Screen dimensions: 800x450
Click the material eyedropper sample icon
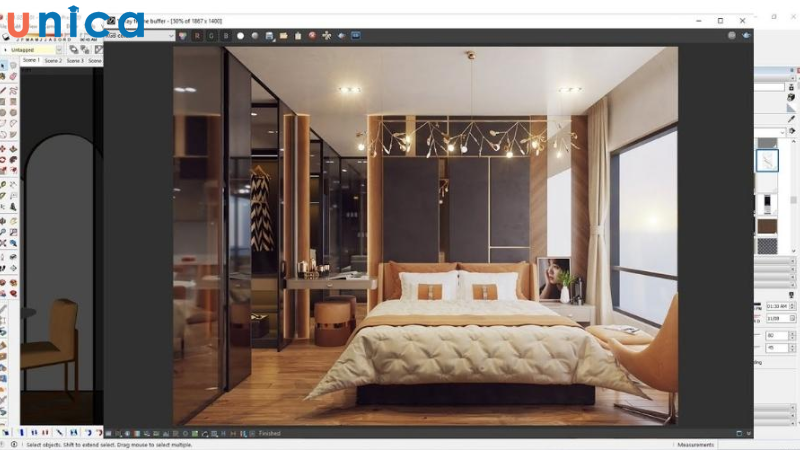(x=791, y=119)
